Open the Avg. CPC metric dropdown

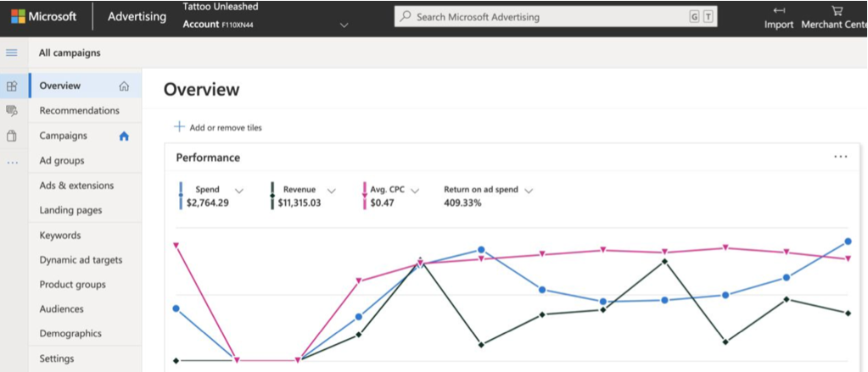(x=415, y=191)
